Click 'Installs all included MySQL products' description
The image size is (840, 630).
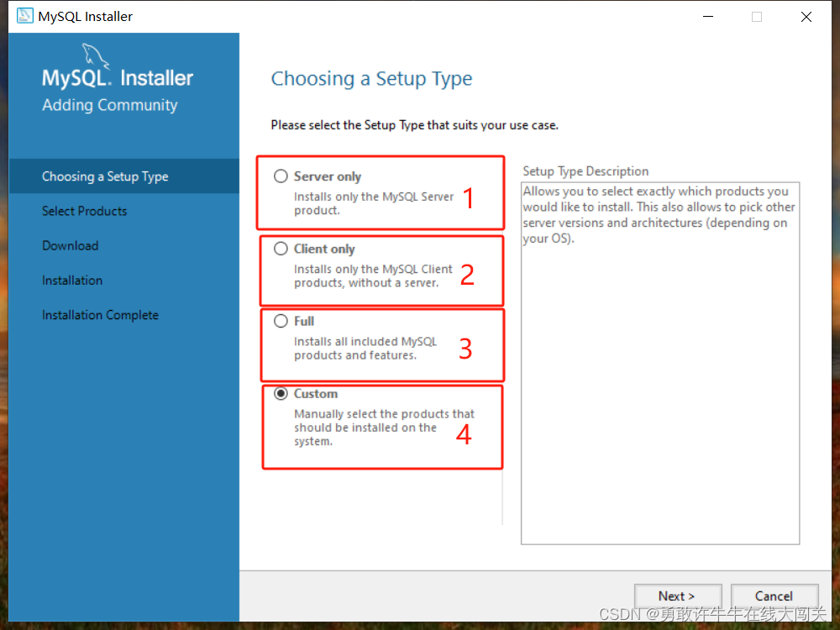point(365,349)
